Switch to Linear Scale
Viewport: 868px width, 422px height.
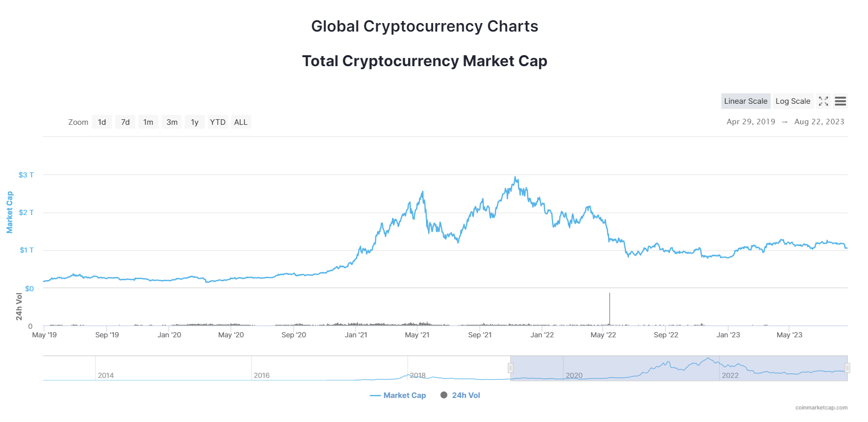tap(746, 101)
